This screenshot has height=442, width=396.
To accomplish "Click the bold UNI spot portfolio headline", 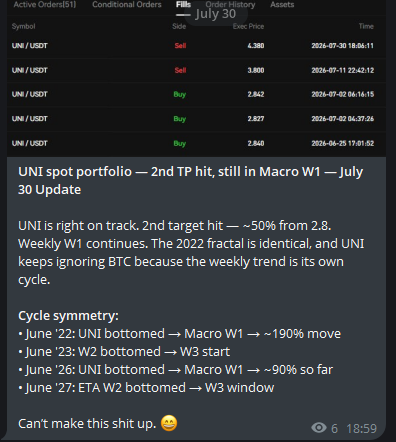I will 191,181.
